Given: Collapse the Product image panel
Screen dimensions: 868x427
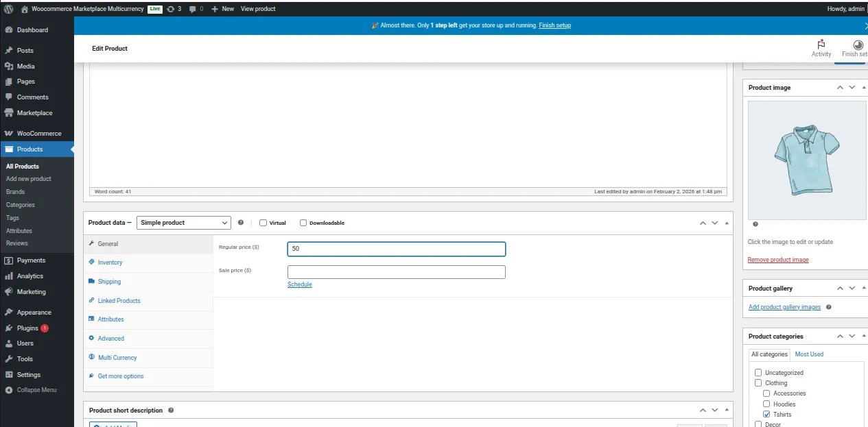Looking at the screenshot, I should click(864, 88).
